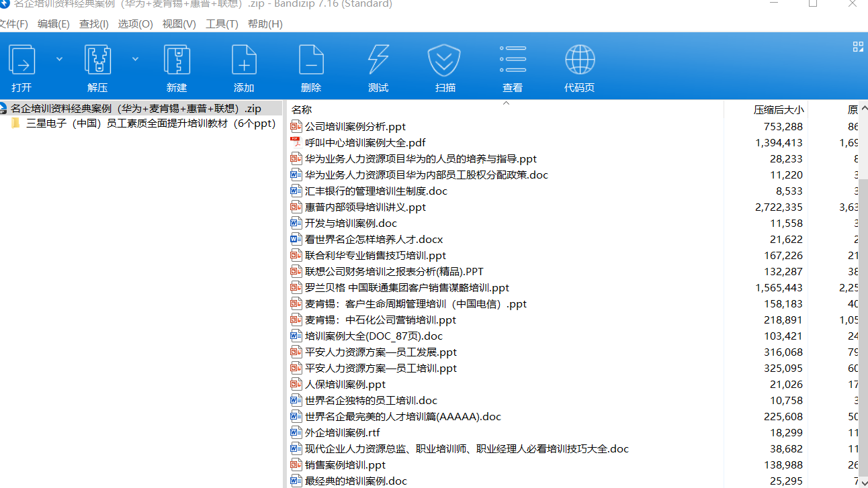Image resolution: width=868 pixels, height=488 pixels.
Task: Click the Word icon of 看世界名企怎样培养人才.docx
Action: point(296,239)
